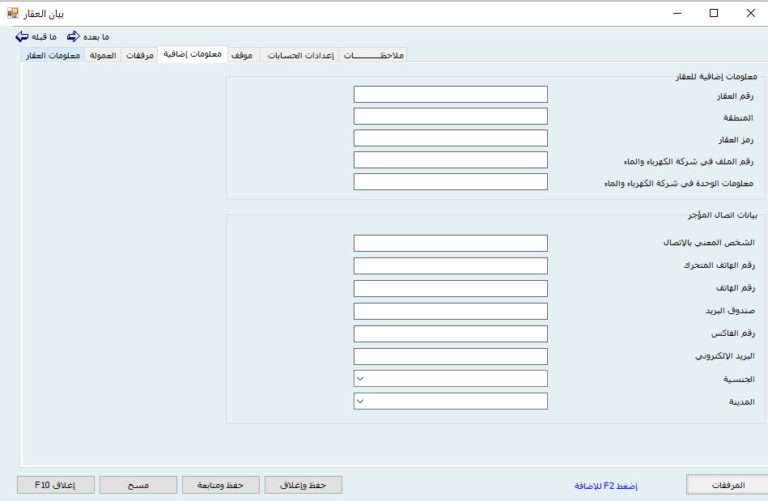Open the إعدادات الحسابات tab

[301, 56]
